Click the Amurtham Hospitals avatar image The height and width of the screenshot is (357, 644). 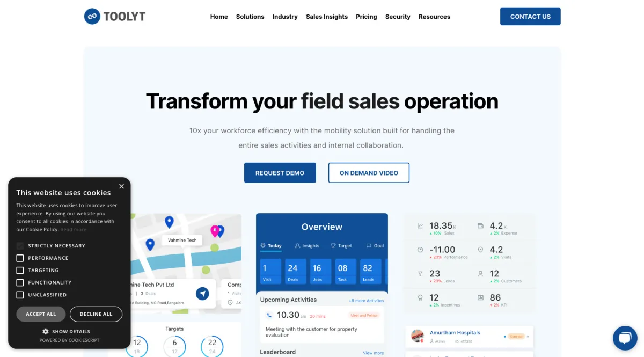pos(418,336)
